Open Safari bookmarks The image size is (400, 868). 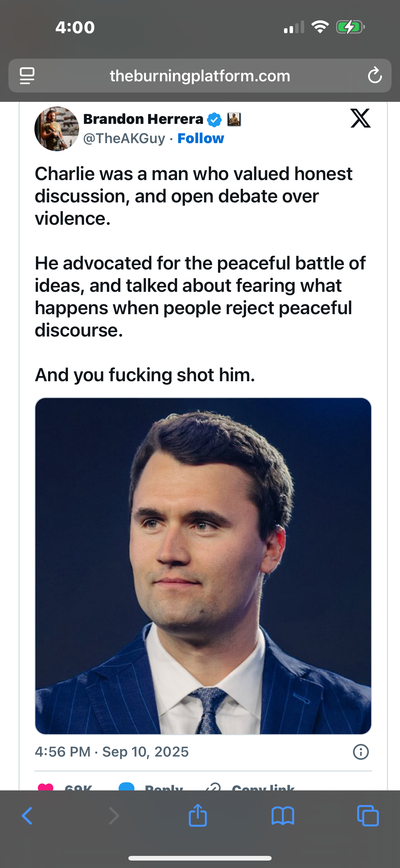pos(283,816)
